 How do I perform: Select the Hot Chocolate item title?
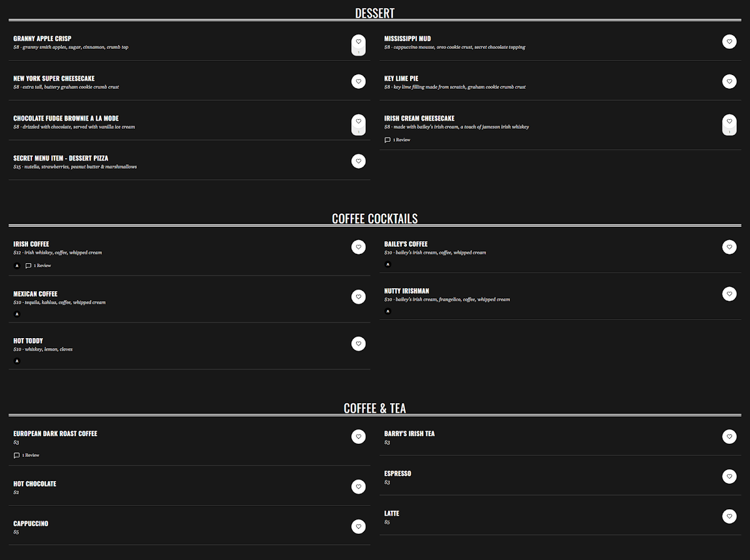pos(35,484)
